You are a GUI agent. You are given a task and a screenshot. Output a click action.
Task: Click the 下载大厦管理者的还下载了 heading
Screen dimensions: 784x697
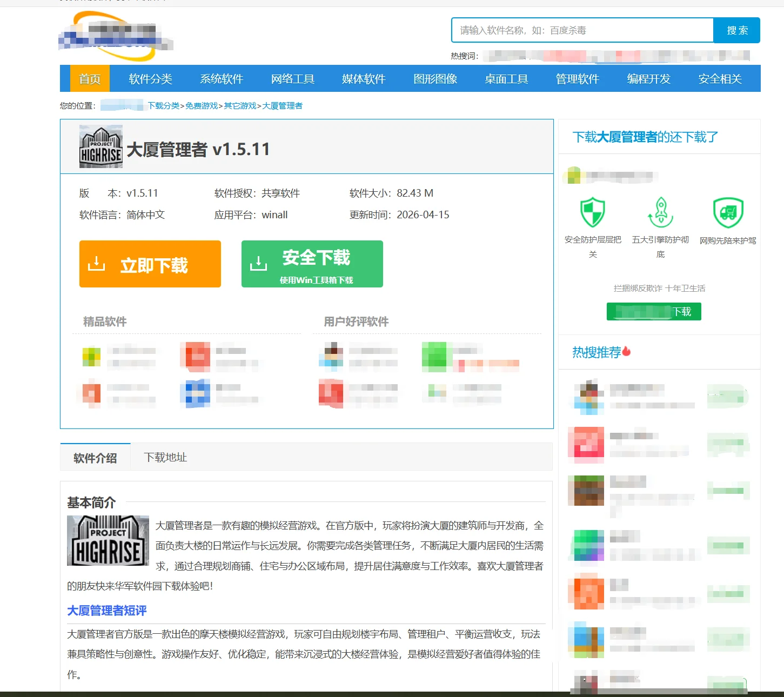[645, 137]
